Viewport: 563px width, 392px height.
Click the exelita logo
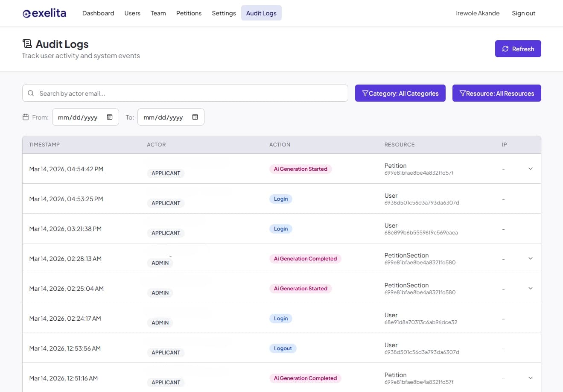pyautogui.click(x=44, y=13)
